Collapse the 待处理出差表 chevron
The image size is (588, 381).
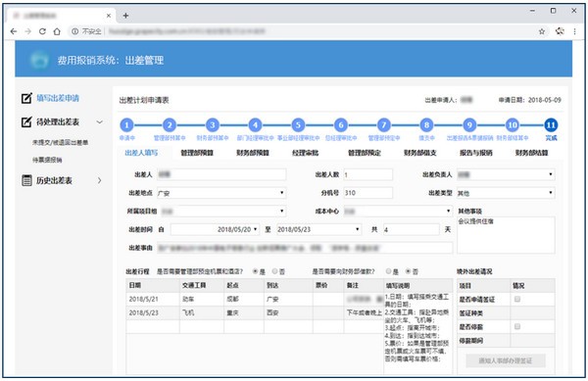click(x=99, y=122)
